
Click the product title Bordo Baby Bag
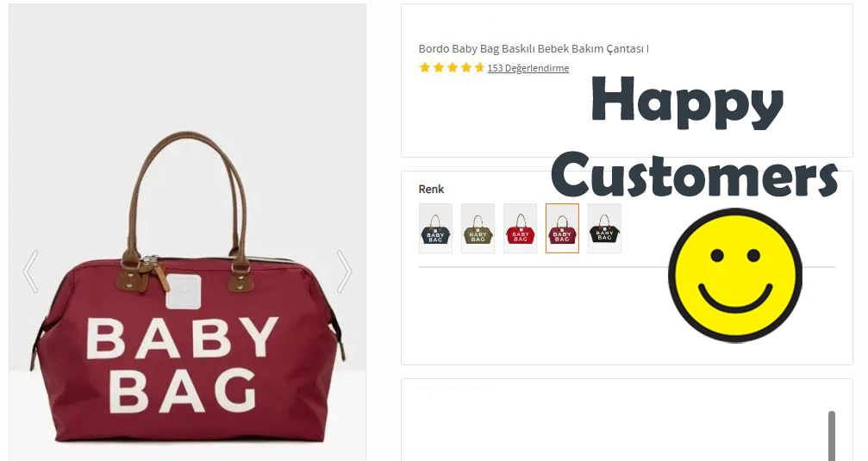coord(534,49)
